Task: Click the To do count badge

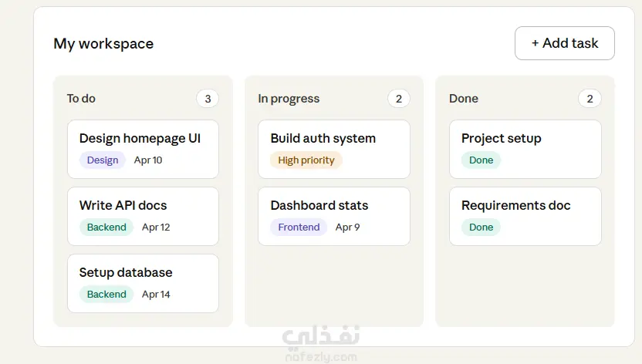Action: pos(207,99)
